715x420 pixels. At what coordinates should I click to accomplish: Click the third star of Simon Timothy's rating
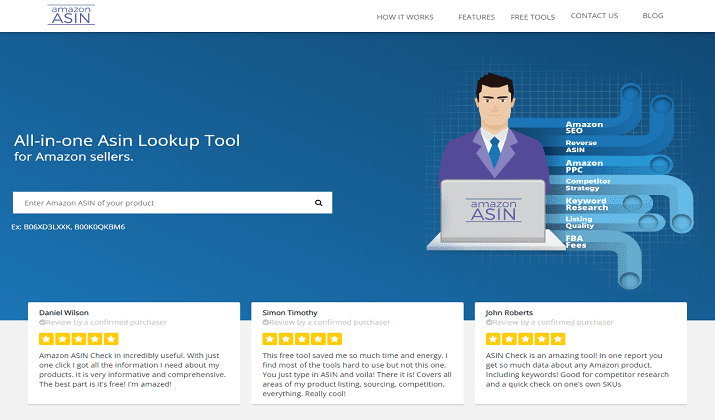click(x=302, y=339)
